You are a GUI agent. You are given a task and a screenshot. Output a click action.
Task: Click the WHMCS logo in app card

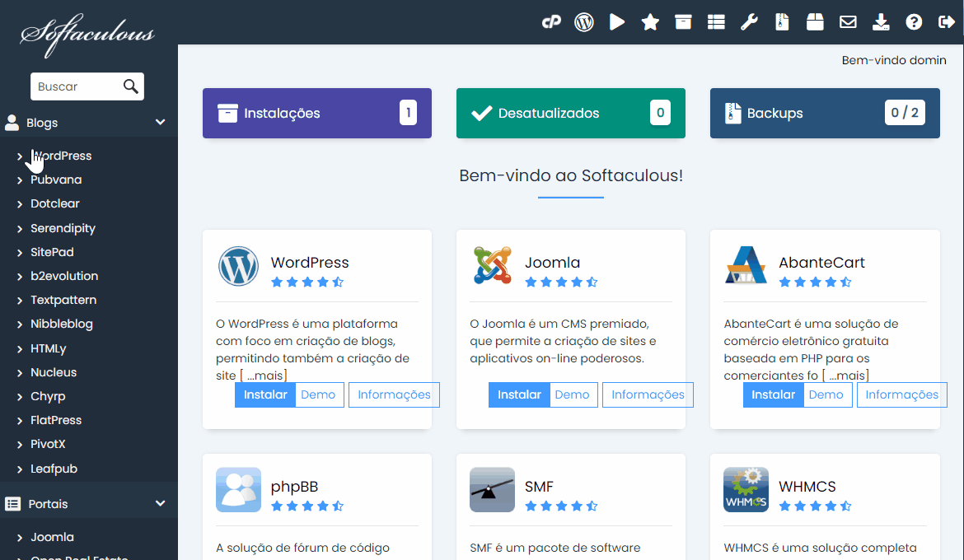tap(746, 490)
